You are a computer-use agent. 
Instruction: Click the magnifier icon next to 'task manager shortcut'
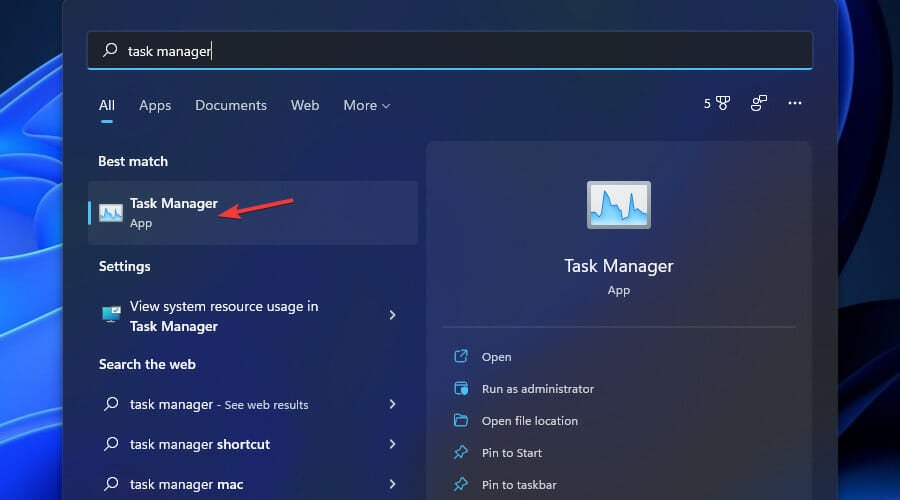(111, 444)
